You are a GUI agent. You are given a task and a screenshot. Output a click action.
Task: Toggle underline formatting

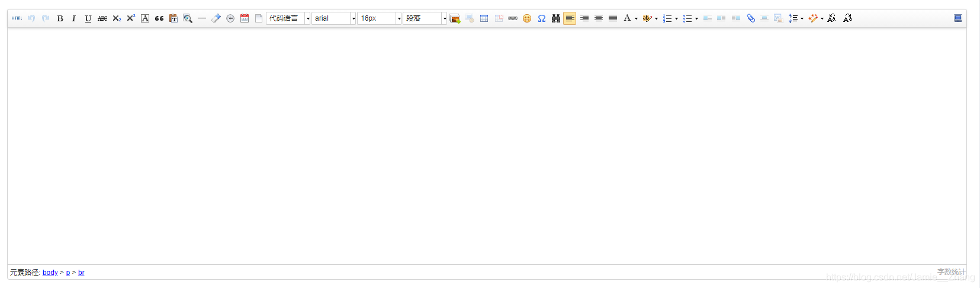click(88, 18)
